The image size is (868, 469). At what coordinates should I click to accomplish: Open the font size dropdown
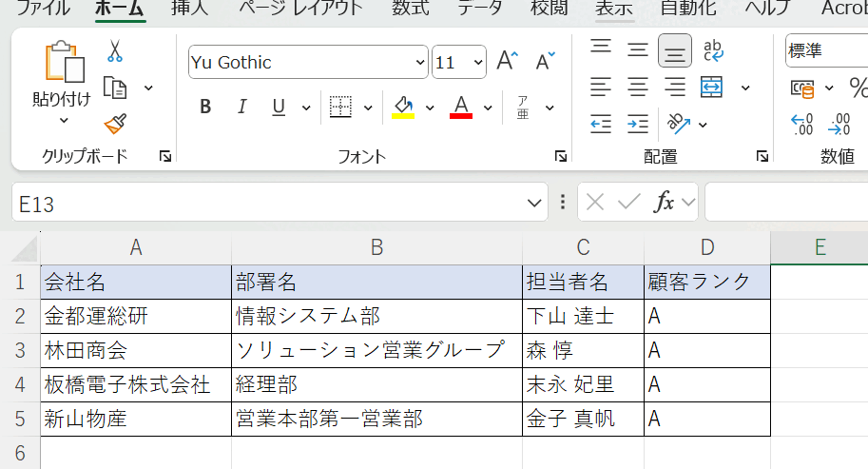(476, 63)
